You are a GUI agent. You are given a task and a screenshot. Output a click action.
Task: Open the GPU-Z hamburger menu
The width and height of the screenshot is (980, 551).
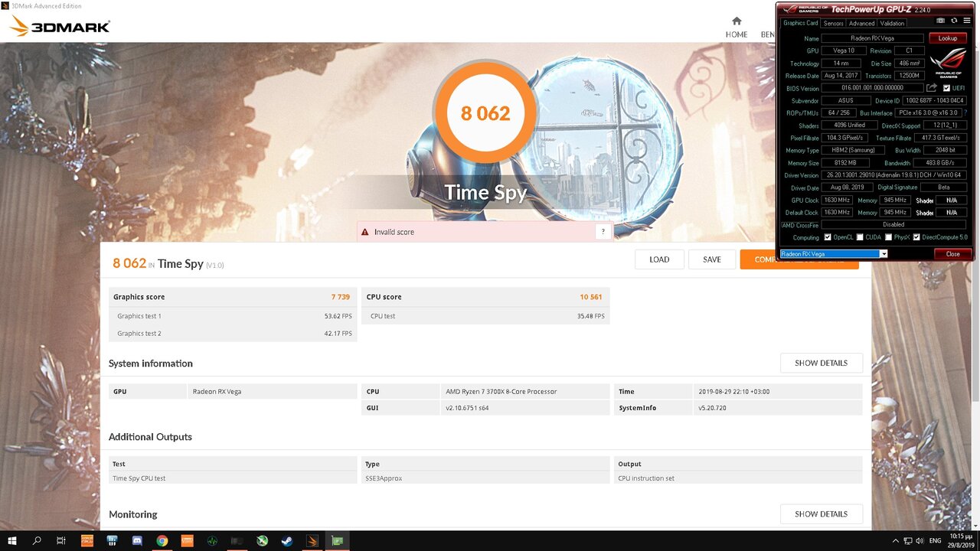(x=966, y=21)
